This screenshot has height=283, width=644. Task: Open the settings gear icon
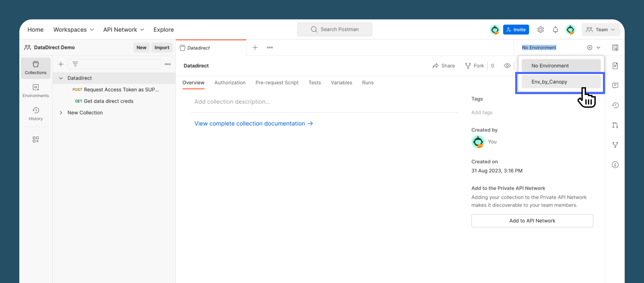point(541,30)
